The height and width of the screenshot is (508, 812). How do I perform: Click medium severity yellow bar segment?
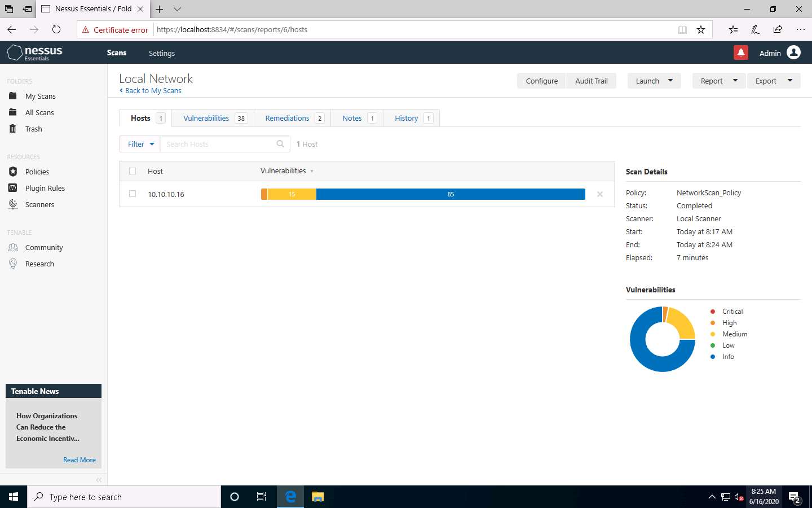click(x=292, y=194)
